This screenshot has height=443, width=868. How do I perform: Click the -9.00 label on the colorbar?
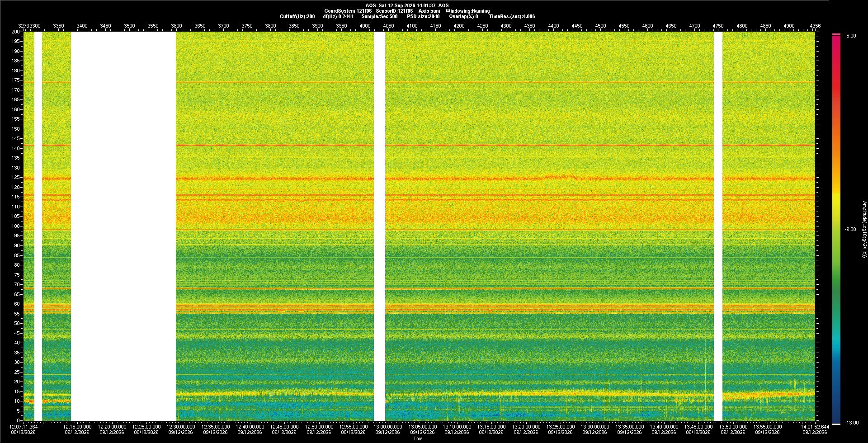pos(850,229)
